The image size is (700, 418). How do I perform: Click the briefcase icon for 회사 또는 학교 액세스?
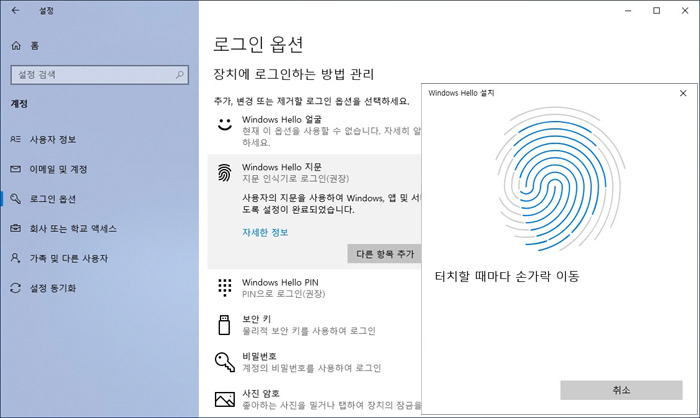pos(16,228)
